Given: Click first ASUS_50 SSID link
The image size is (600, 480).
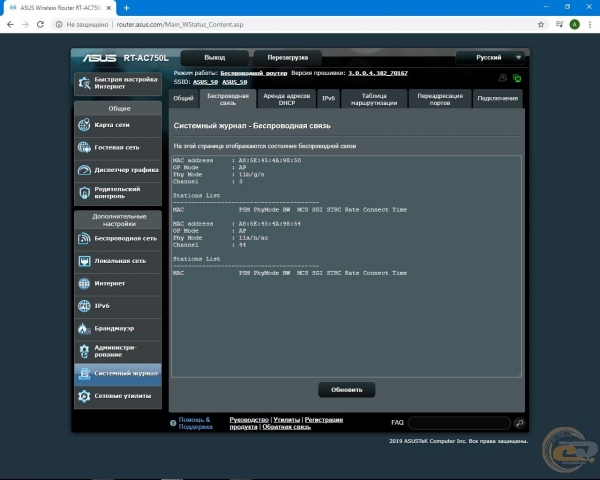Looking at the screenshot, I should pyautogui.click(x=205, y=82).
